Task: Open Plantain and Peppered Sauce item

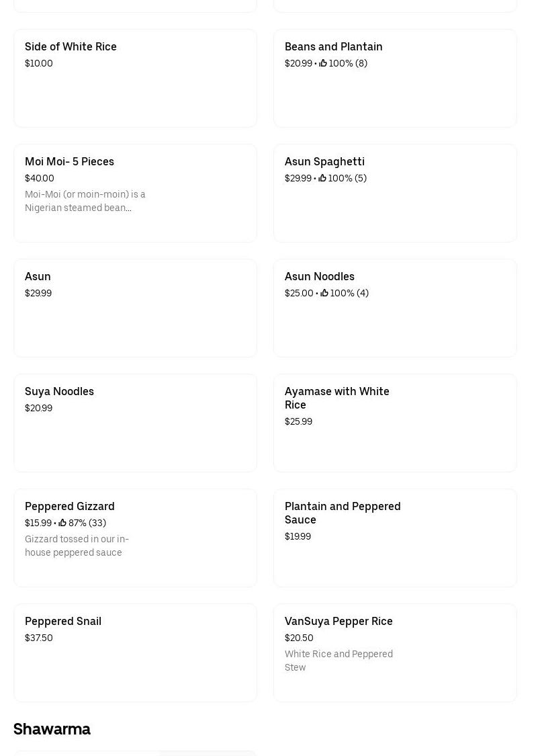Action: pyautogui.click(x=342, y=513)
